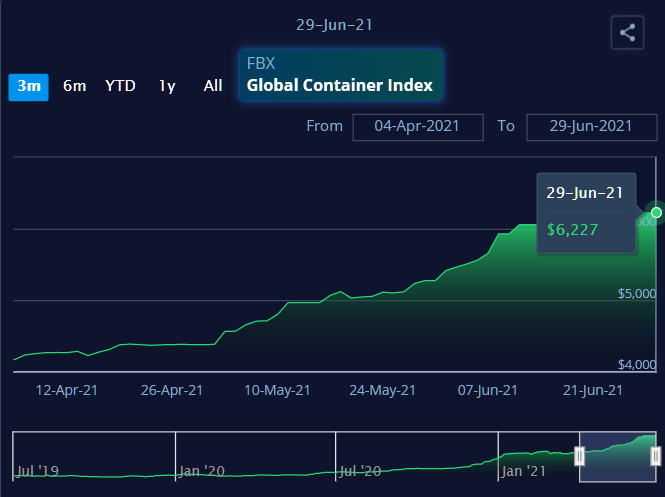Switch chart to the 1y range
Screen dimensions: 665x497
coord(167,86)
